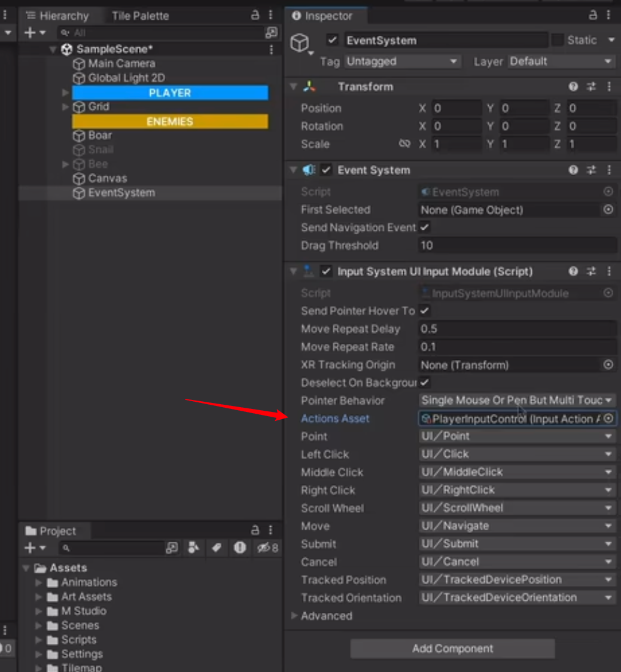The image size is (621, 672).
Task: Click the Actions Asset object picker circle icon
Action: (x=608, y=419)
